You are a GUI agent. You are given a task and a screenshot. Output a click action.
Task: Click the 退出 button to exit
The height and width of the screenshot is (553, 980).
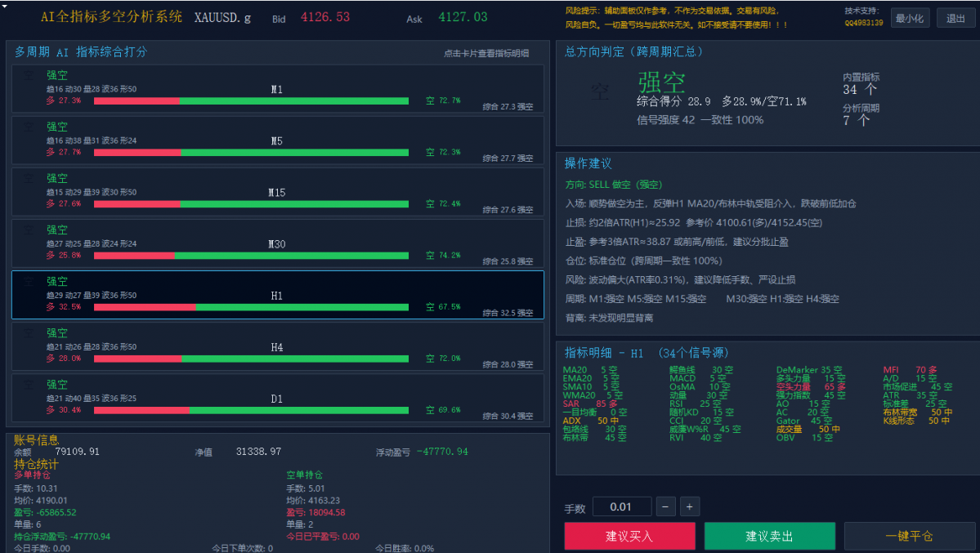[955, 18]
